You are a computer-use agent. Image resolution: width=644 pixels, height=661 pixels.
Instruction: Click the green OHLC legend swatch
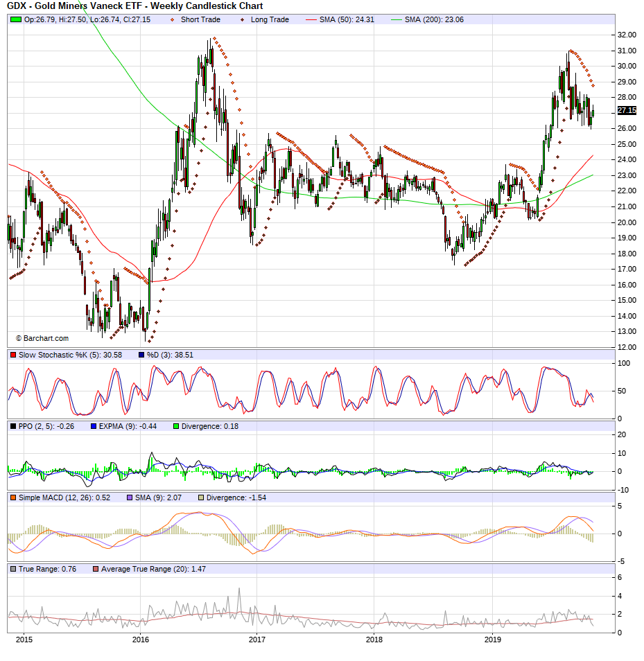tap(16, 19)
